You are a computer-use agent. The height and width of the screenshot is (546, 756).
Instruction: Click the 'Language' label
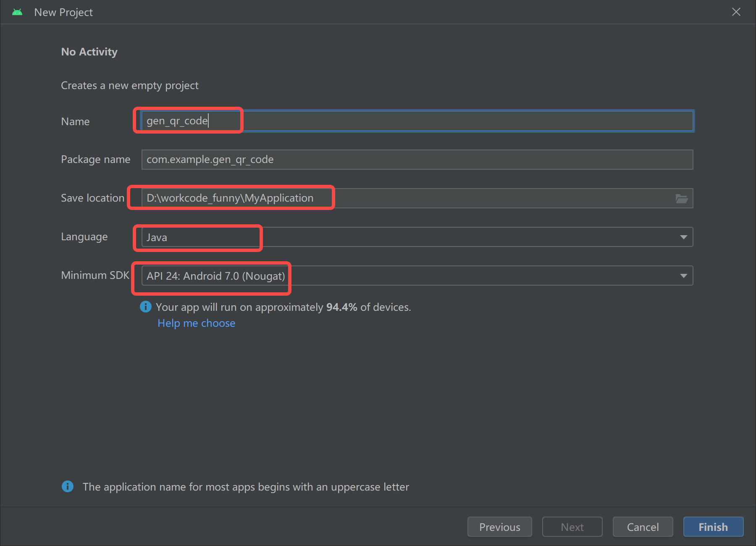(84, 236)
